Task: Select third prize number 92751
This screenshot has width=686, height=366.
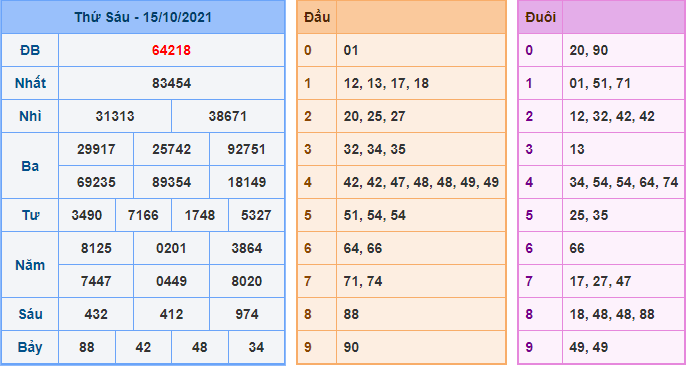Action: pos(246,149)
